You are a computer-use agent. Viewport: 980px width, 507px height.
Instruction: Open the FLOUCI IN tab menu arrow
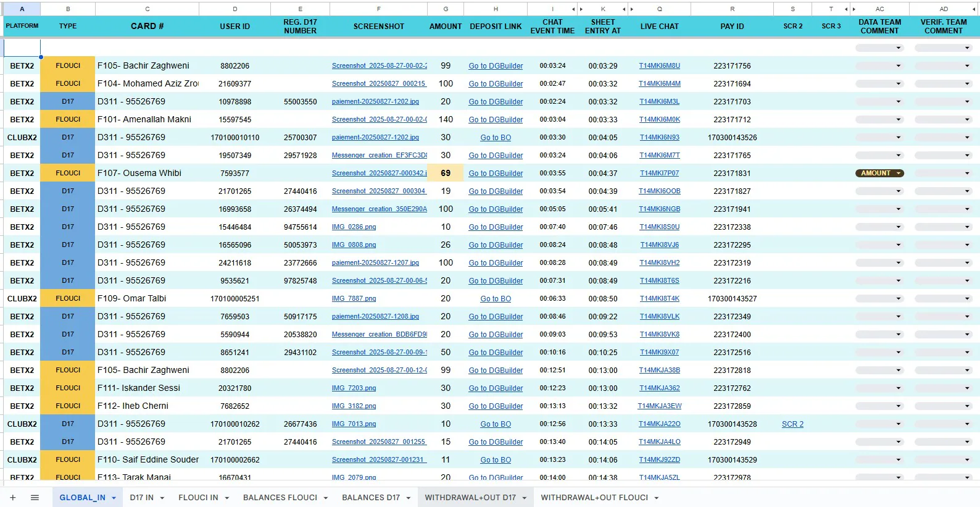click(226, 498)
